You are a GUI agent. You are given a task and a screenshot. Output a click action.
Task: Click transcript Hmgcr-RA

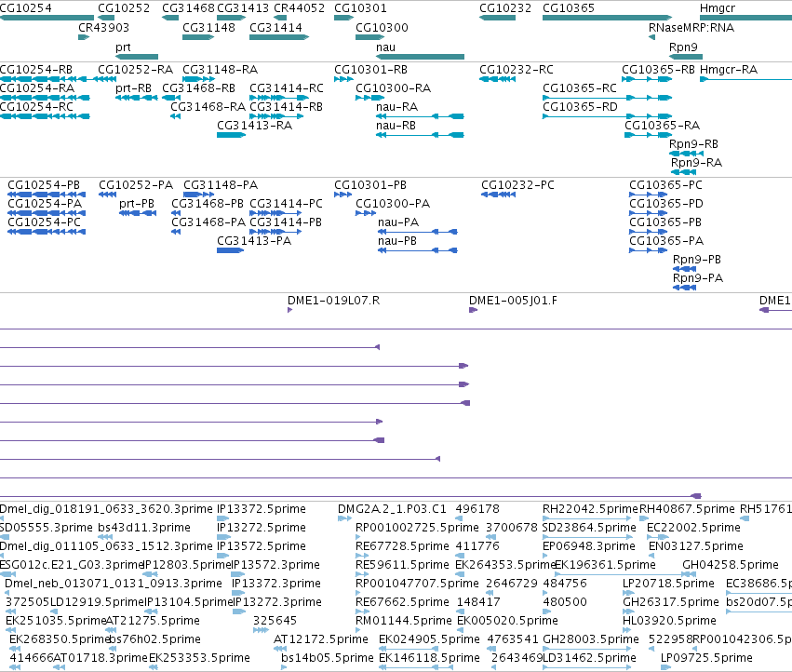pos(729,69)
